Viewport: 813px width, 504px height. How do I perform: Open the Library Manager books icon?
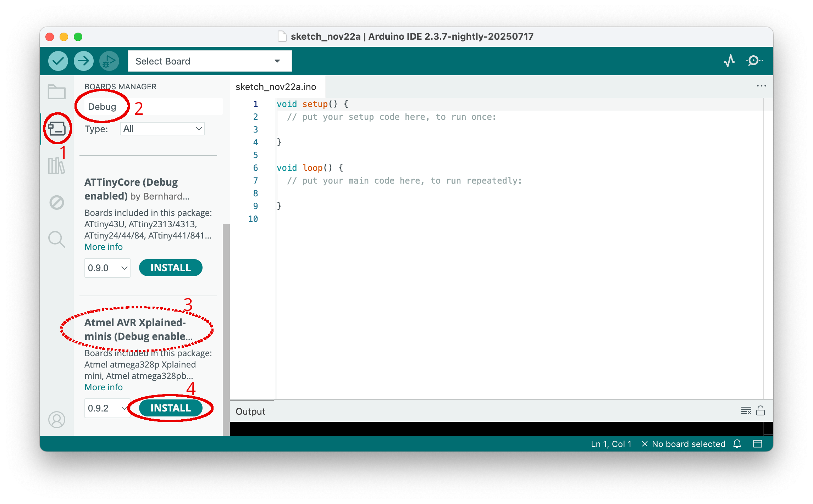coord(57,166)
